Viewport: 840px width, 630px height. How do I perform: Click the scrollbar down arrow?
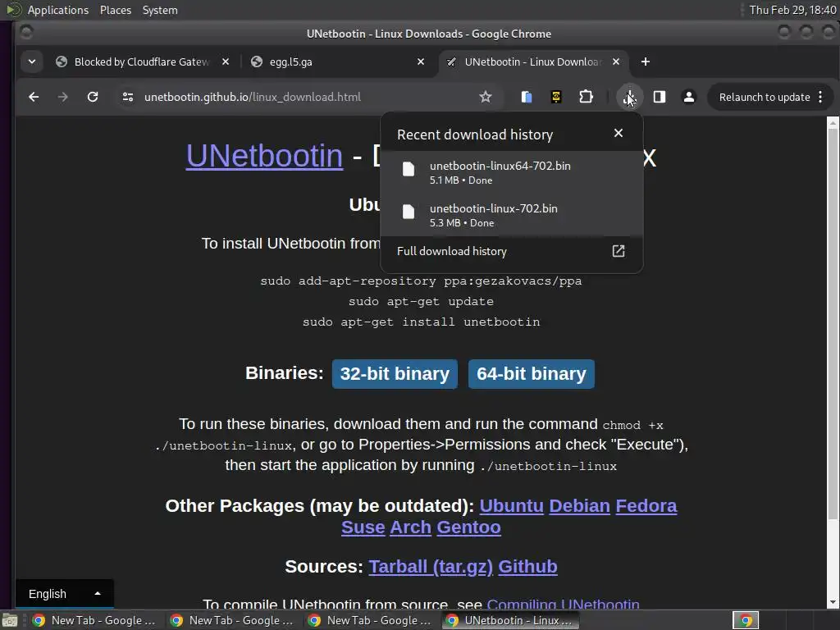coord(833,603)
